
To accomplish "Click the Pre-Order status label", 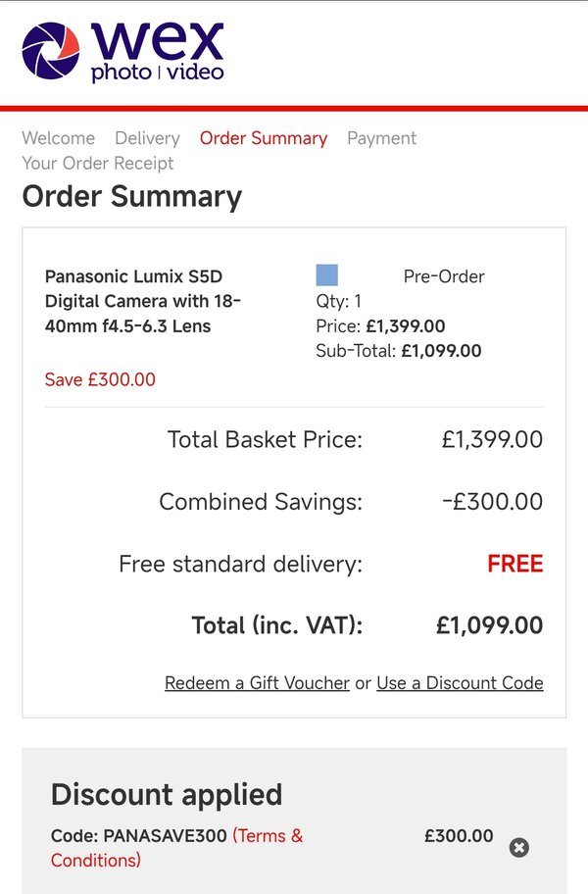I will pos(444,276).
